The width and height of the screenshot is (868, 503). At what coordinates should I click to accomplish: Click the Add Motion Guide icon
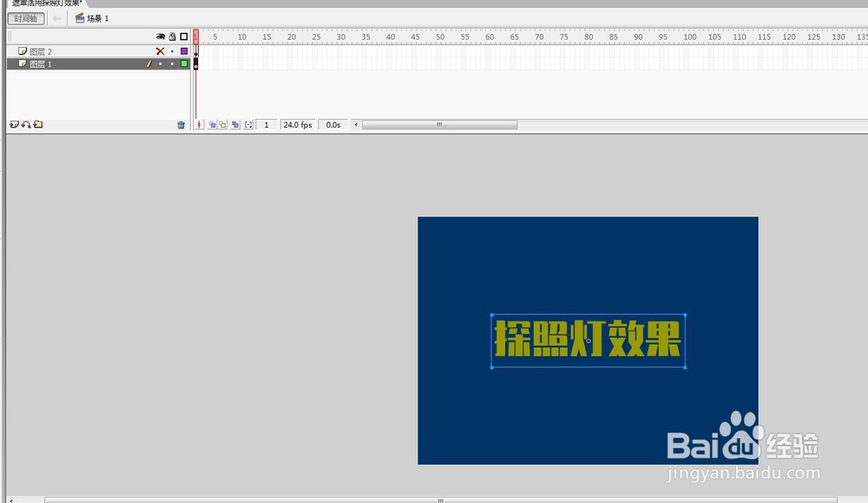[25, 123]
